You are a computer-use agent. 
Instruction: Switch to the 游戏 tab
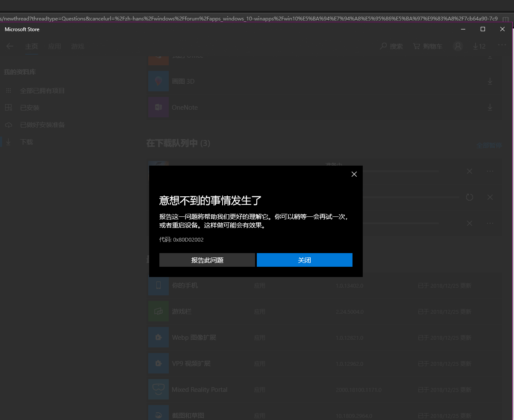click(x=78, y=46)
